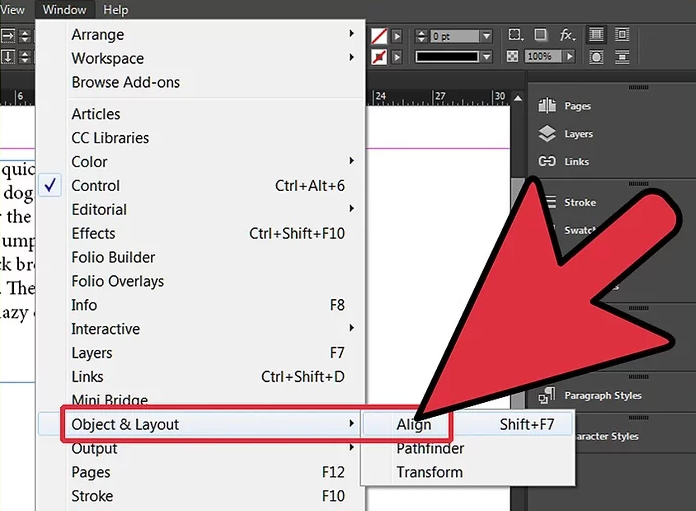Image resolution: width=696 pixels, height=511 pixels.
Task: Choose Pathfinder in the submenu
Action: pos(430,448)
